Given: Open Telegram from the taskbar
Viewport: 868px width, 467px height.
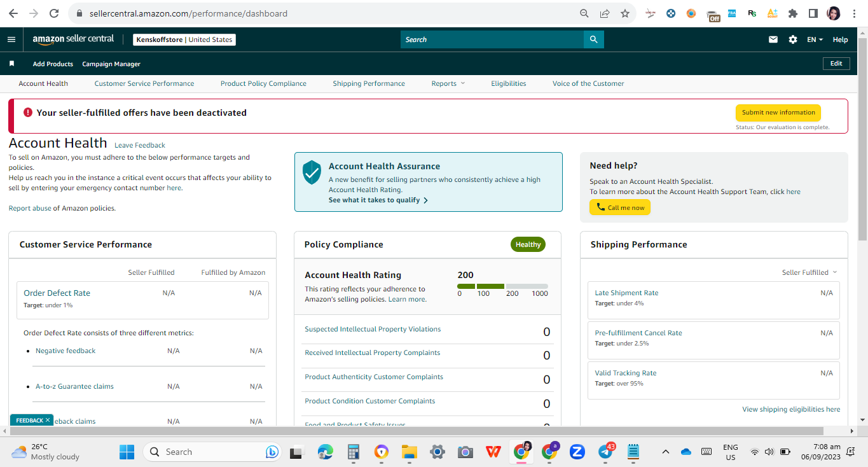Looking at the screenshot, I should tap(606, 451).
